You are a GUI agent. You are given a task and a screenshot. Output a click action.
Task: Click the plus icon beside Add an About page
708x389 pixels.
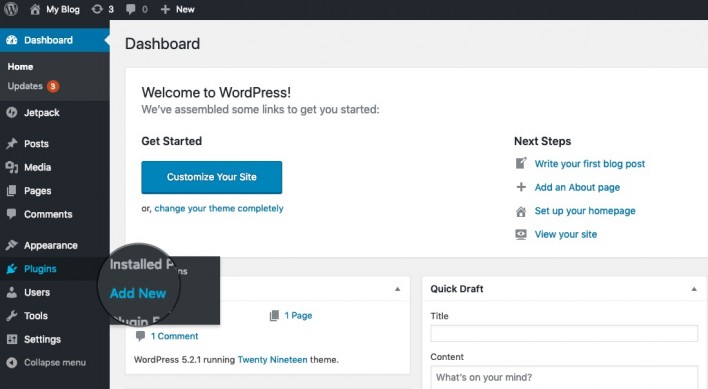coord(521,187)
